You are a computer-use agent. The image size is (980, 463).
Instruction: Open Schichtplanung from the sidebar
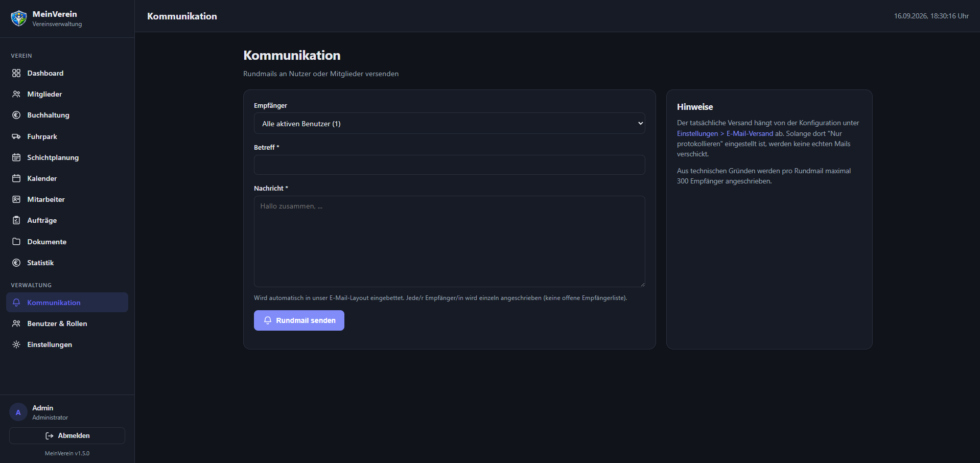67,157
